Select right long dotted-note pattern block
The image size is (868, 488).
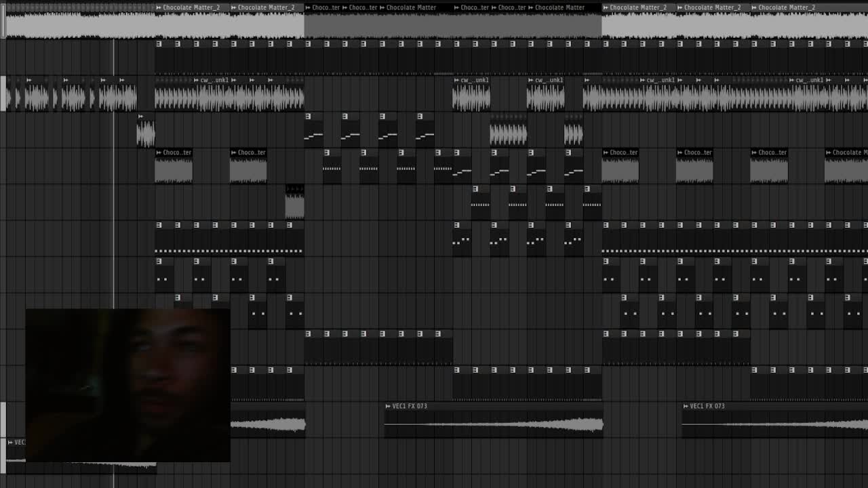[735, 239]
